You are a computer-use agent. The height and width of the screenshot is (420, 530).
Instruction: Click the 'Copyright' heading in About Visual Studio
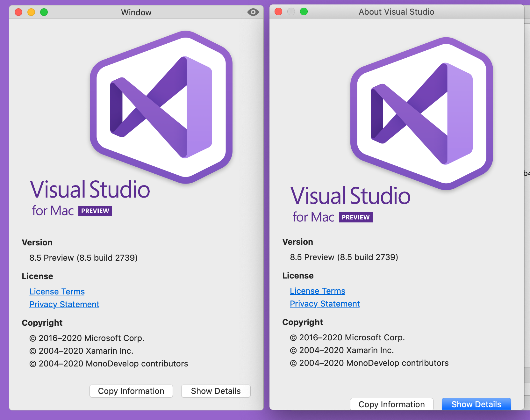click(303, 322)
